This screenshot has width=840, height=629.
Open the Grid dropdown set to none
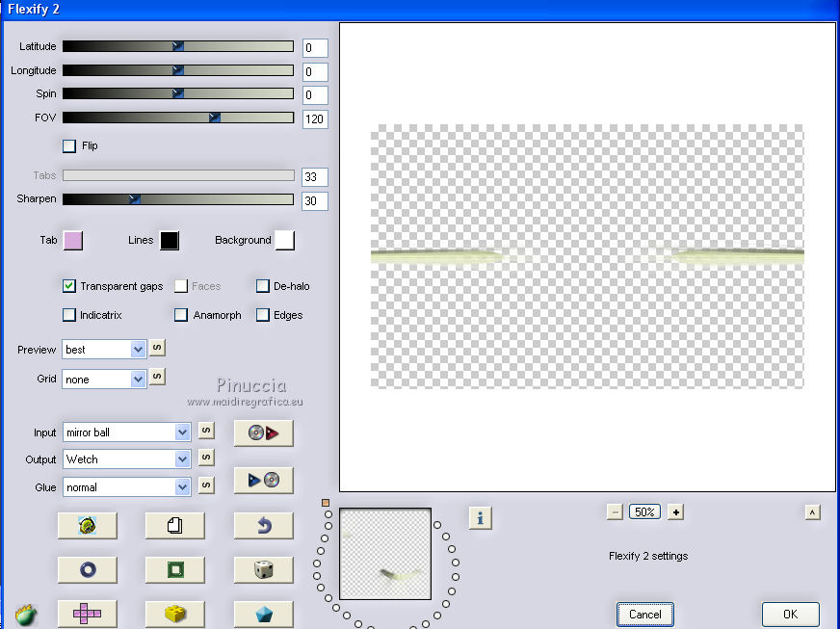[x=104, y=380]
